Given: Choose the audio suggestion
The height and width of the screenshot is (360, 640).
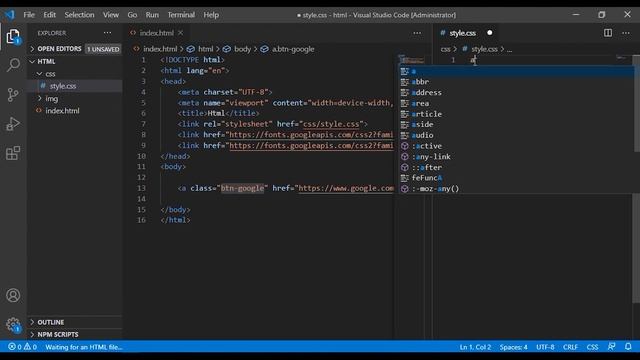Looking at the screenshot, I should point(516,135).
